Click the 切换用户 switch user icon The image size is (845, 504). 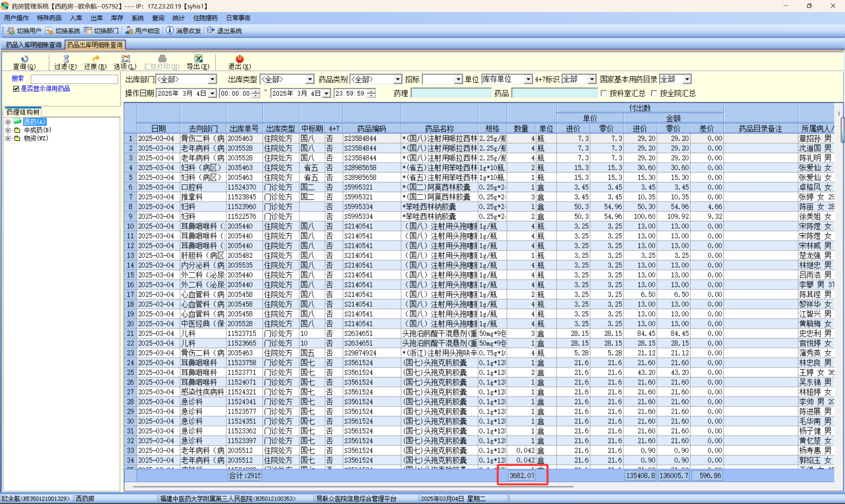pyautogui.click(x=11, y=31)
